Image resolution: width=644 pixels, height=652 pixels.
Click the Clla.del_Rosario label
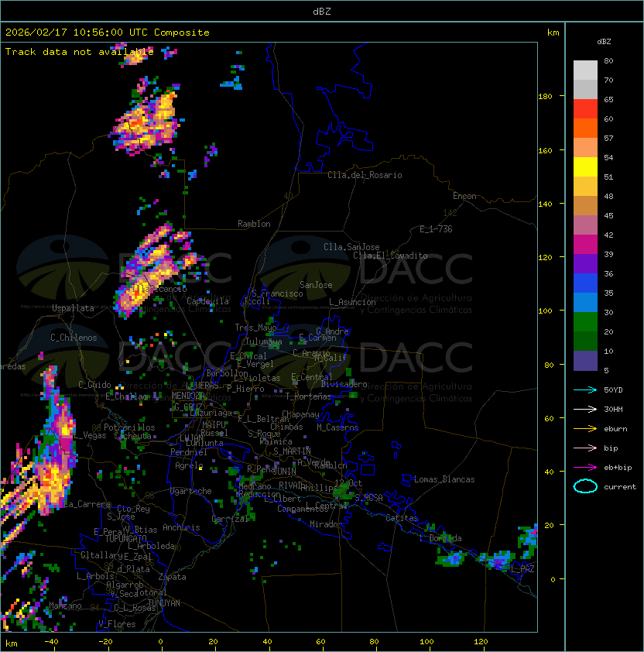365,175
